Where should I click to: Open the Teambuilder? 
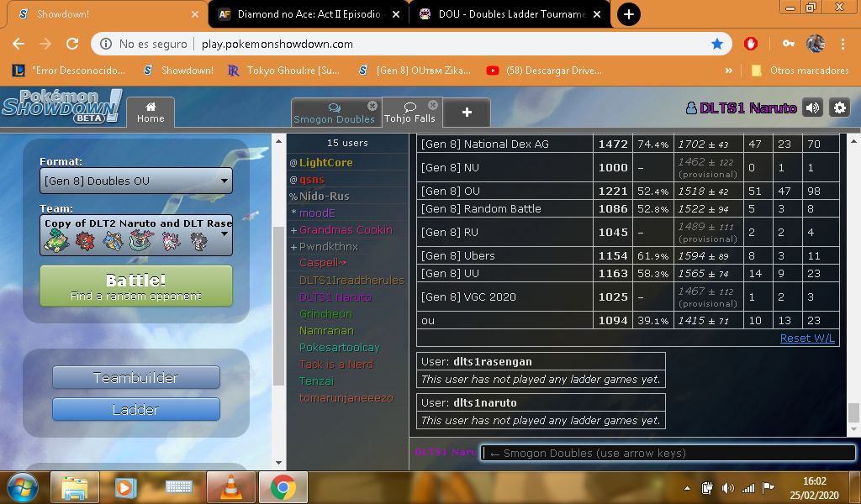[136, 378]
